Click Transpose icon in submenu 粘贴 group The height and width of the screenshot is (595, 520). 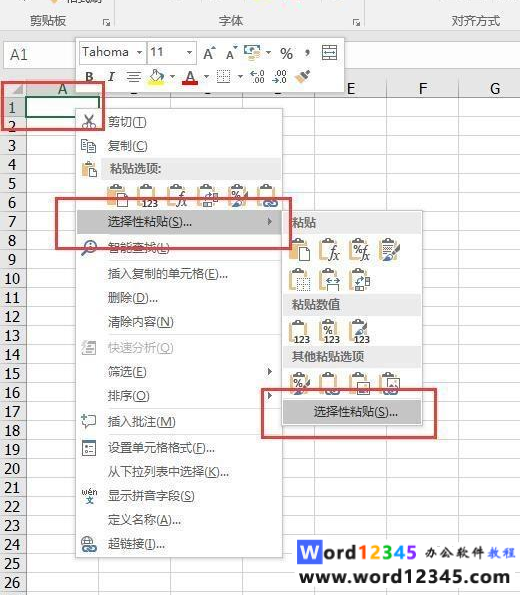click(x=360, y=280)
